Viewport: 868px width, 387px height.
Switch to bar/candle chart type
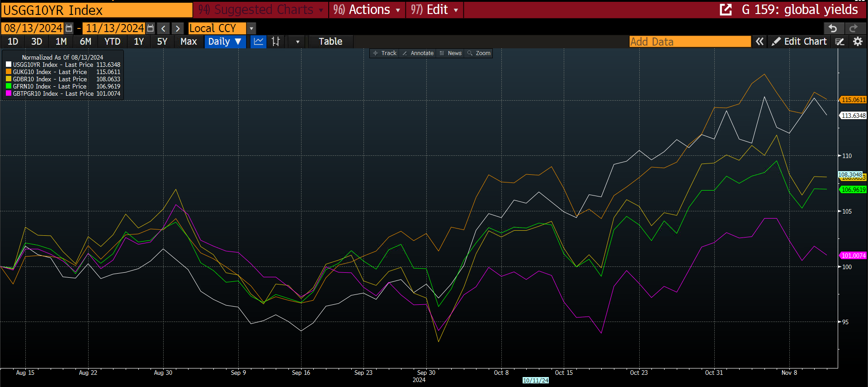(276, 42)
